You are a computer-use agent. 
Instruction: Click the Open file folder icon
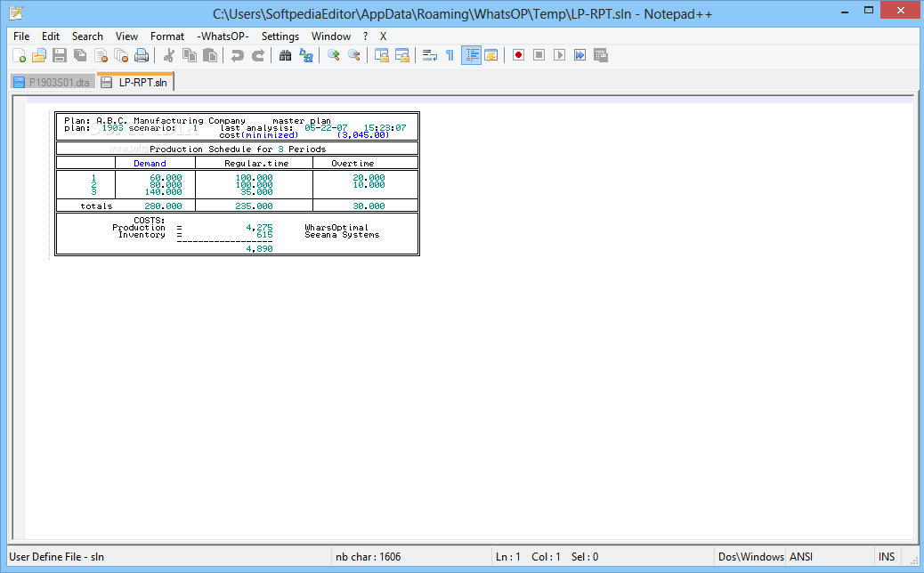tap(38, 55)
